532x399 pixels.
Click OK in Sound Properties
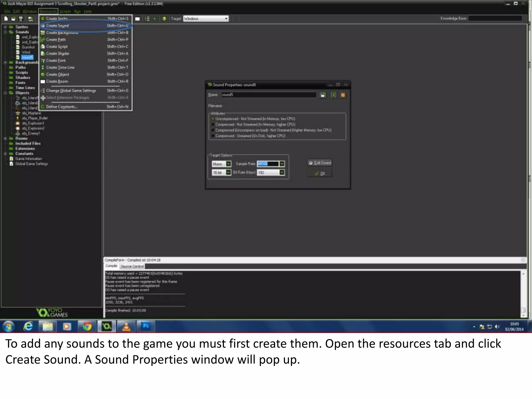click(x=320, y=174)
